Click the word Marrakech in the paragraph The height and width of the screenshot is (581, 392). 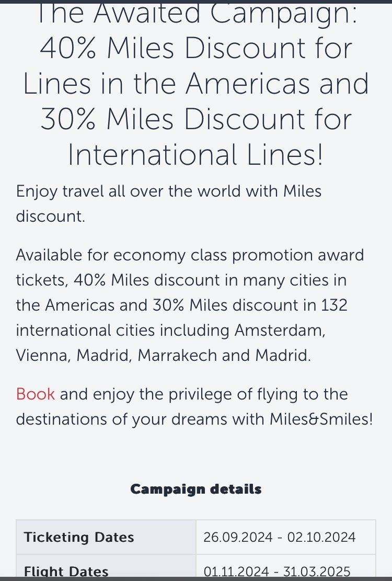[x=177, y=356]
